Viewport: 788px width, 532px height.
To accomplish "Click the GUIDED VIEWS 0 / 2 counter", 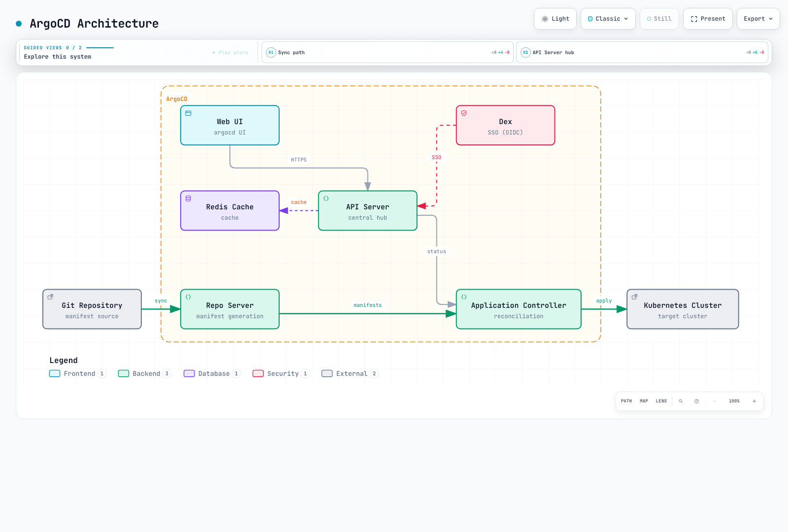I will point(53,48).
